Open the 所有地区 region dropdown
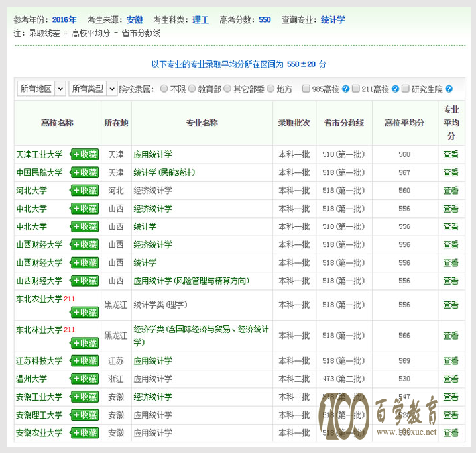 pyautogui.click(x=41, y=89)
